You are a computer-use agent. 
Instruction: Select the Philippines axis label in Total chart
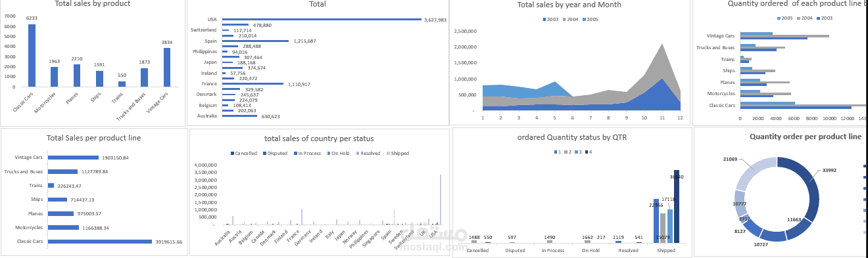click(x=205, y=51)
